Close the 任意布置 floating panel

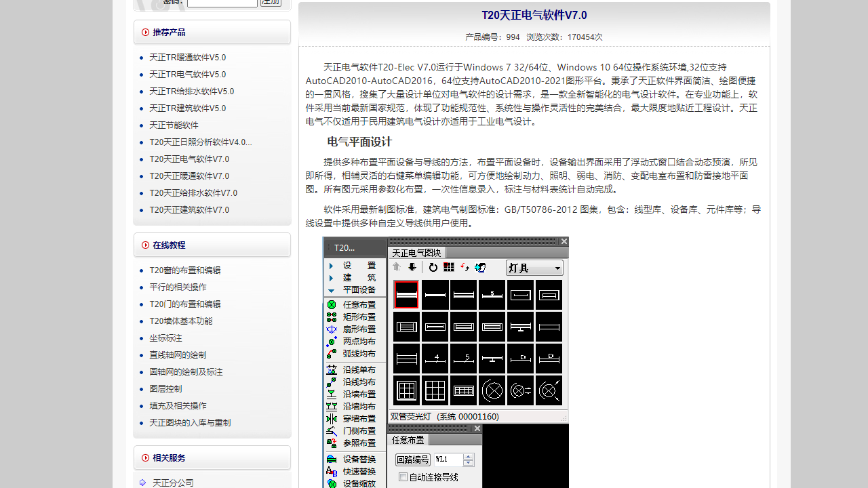click(x=477, y=428)
